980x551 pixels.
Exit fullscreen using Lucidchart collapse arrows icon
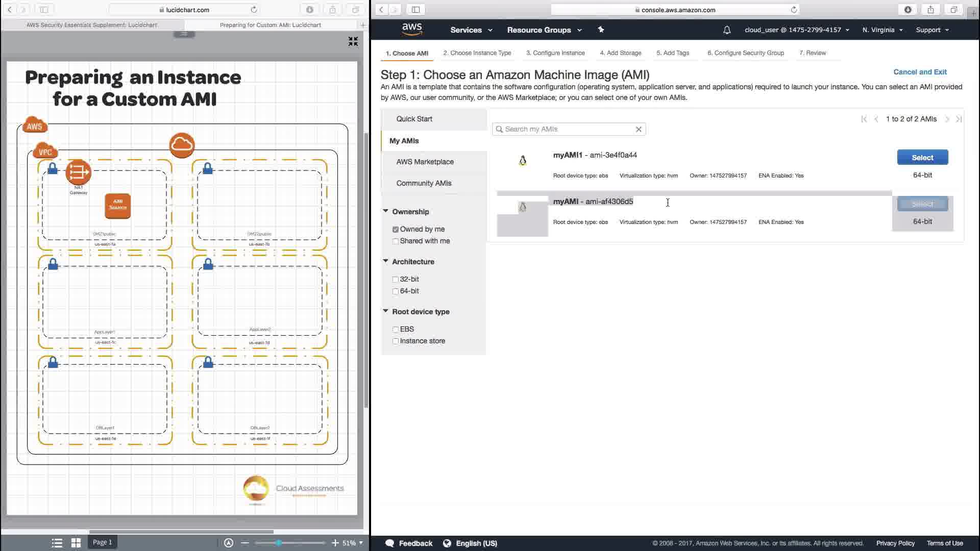click(x=353, y=41)
